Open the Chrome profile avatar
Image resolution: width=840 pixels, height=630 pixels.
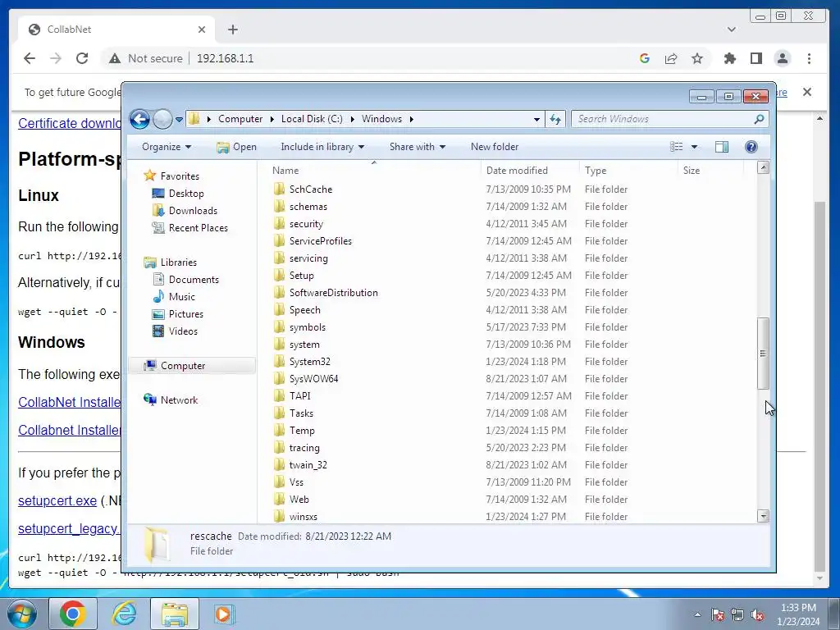click(x=783, y=58)
